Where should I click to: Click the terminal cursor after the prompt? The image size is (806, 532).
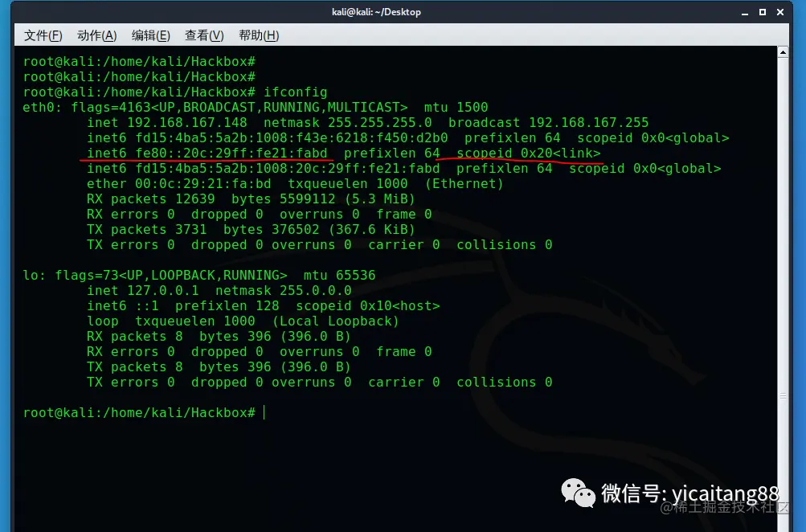pyautogui.click(x=265, y=412)
